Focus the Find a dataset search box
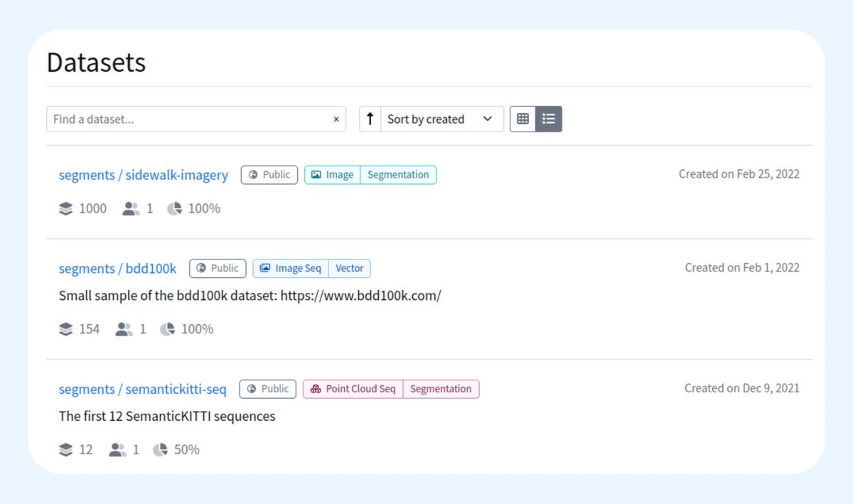Image resolution: width=853 pixels, height=504 pixels. [196, 119]
